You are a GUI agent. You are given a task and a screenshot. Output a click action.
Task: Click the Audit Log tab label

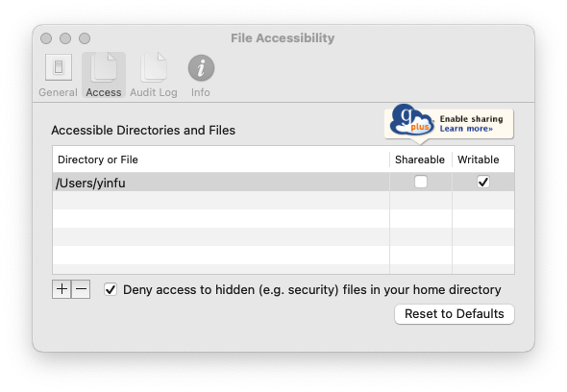click(154, 92)
